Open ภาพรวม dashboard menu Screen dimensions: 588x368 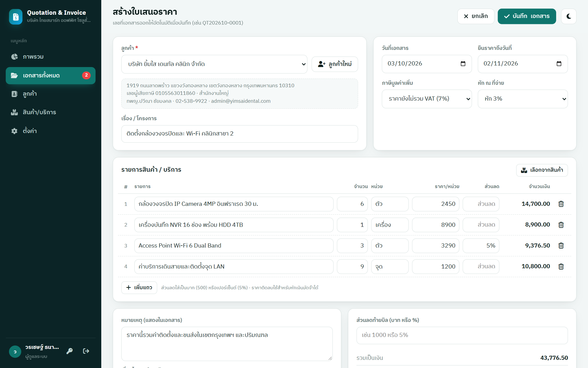pos(51,57)
